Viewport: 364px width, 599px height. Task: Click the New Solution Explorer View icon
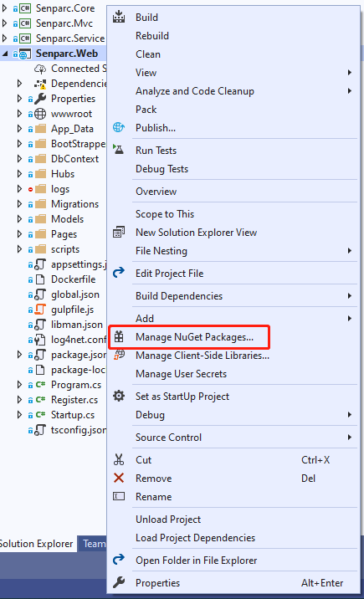point(119,233)
